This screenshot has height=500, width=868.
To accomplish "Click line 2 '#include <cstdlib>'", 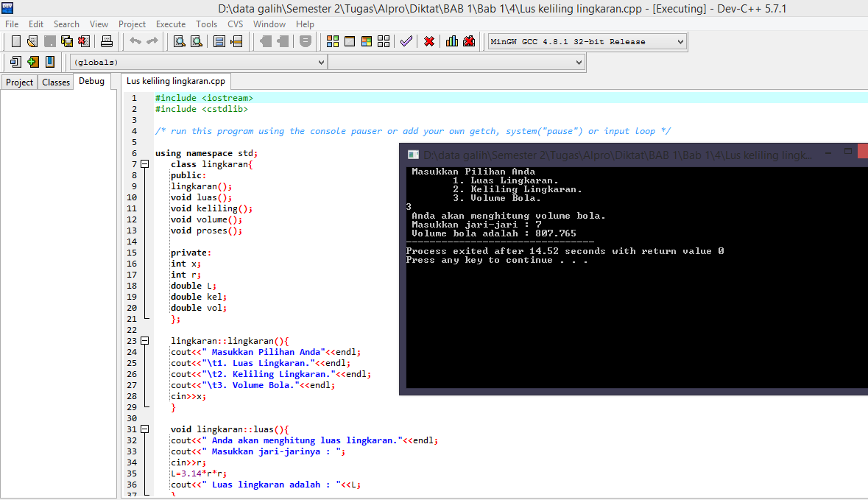I will pos(202,109).
